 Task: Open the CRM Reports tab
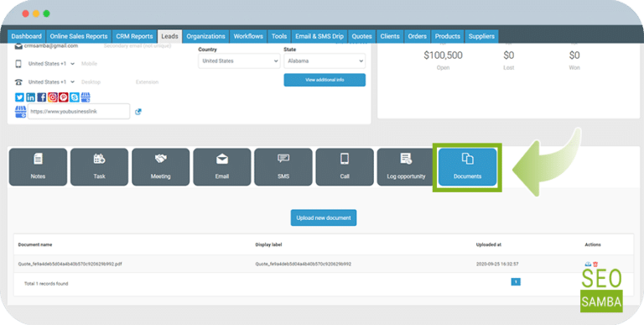tap(134, 36)
